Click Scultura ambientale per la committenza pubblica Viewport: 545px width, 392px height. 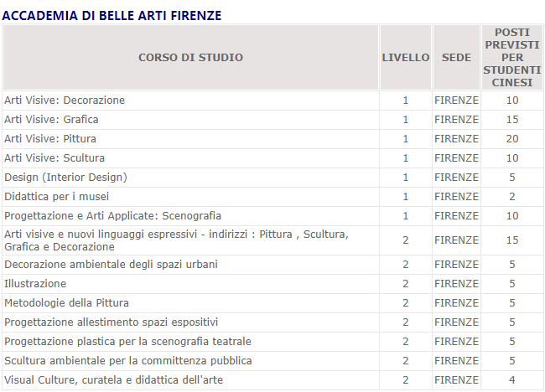127,361
